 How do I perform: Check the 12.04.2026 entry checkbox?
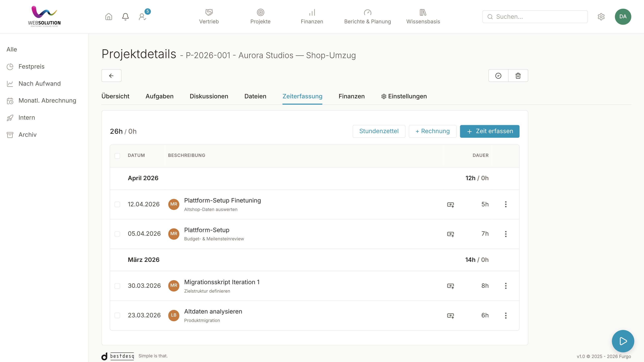pos(117,204)
